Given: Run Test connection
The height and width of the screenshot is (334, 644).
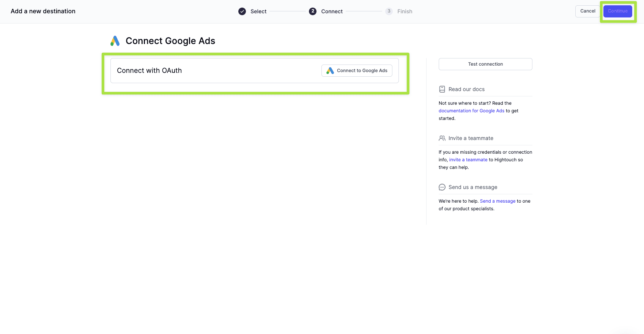Looking at the screenshot, I should click(485, 64).
